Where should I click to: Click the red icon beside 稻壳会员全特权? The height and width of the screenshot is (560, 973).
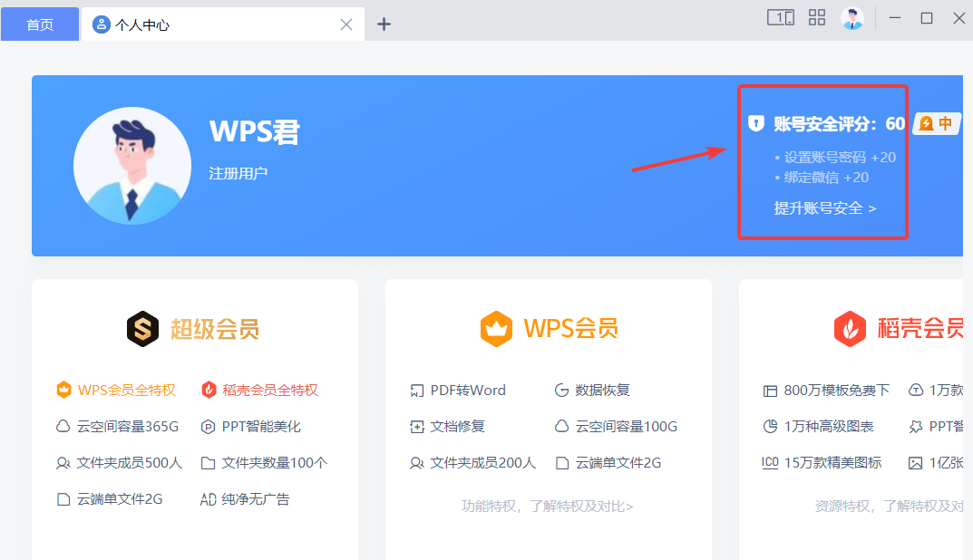tap(209, 390)
